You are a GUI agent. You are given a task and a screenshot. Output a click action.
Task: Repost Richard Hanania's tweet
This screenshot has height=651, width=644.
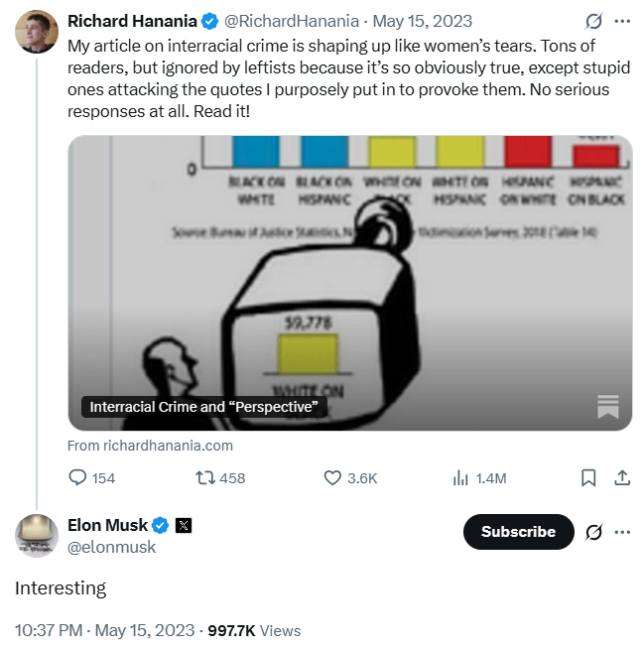tap(206, 478)
